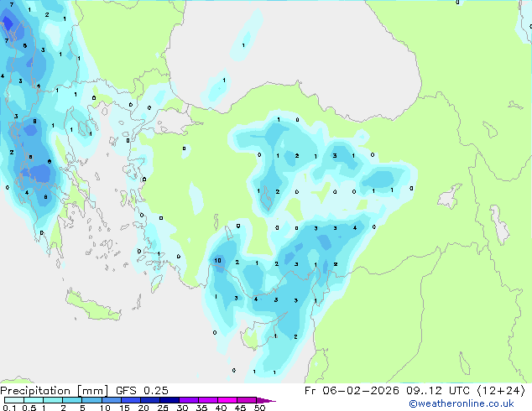The image size is (532, 411).
Task: Select the 0.5–1 mm legend color box
Action: click(x=34, y=400)
